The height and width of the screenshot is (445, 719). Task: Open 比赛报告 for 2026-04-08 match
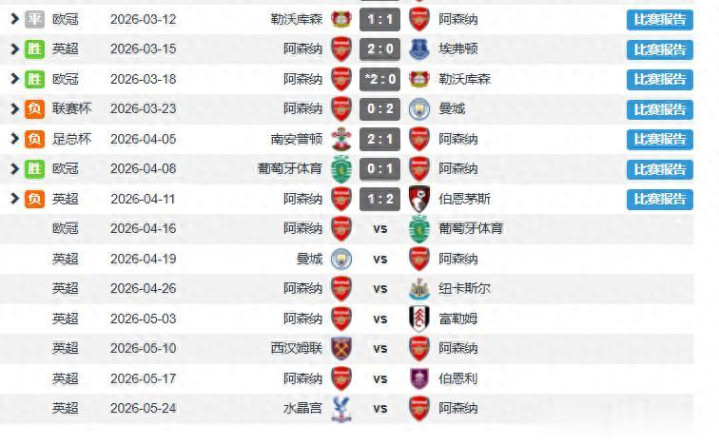pyautogui.click(x=659, y=169)
